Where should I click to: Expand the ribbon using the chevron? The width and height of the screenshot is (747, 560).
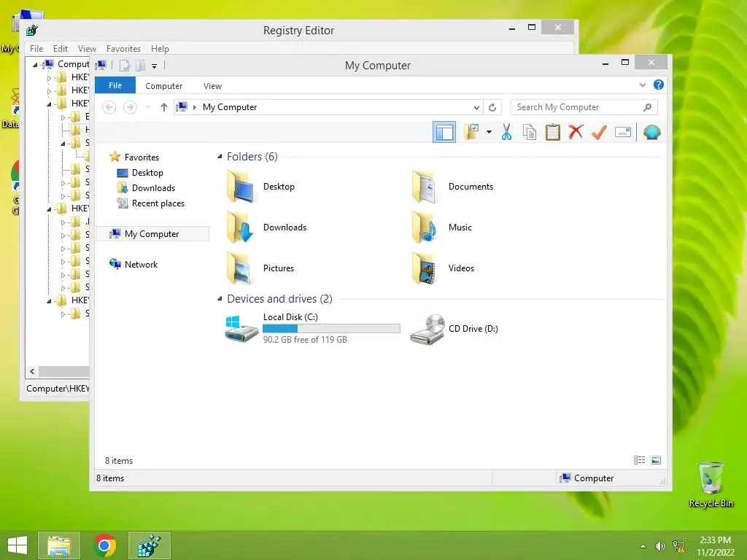click(642, 85)
